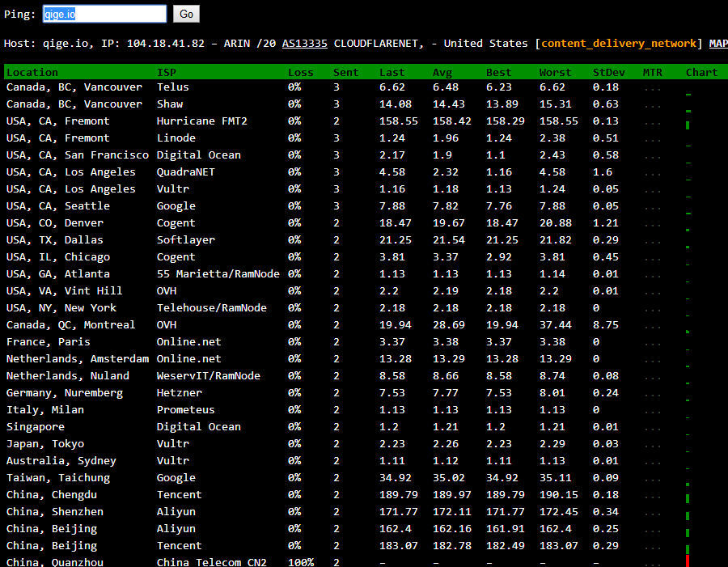Select 'France, Paris' location
This screenshot has width=728, height=567.
tap(49, 342)
